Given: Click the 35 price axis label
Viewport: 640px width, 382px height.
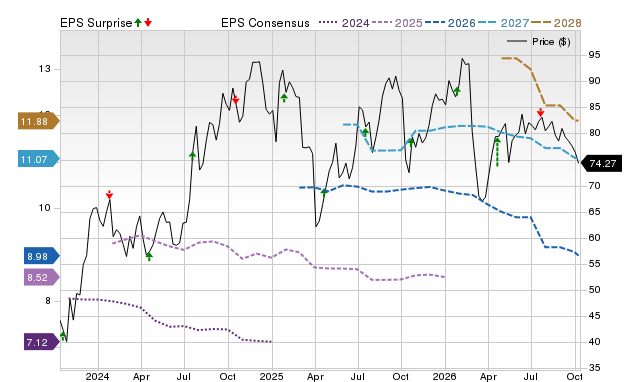Looking at the screenshot, I should [x=594, y=368].
